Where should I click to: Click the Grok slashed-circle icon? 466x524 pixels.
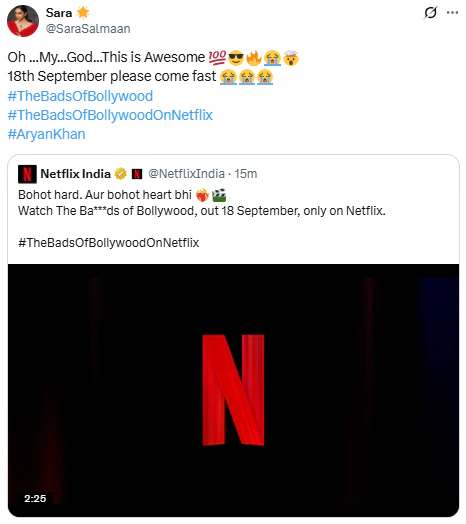430,13
